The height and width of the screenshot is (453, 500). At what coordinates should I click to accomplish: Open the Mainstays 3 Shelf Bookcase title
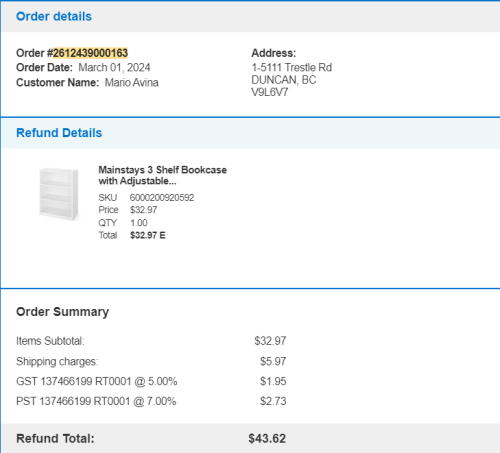(162, 175)
